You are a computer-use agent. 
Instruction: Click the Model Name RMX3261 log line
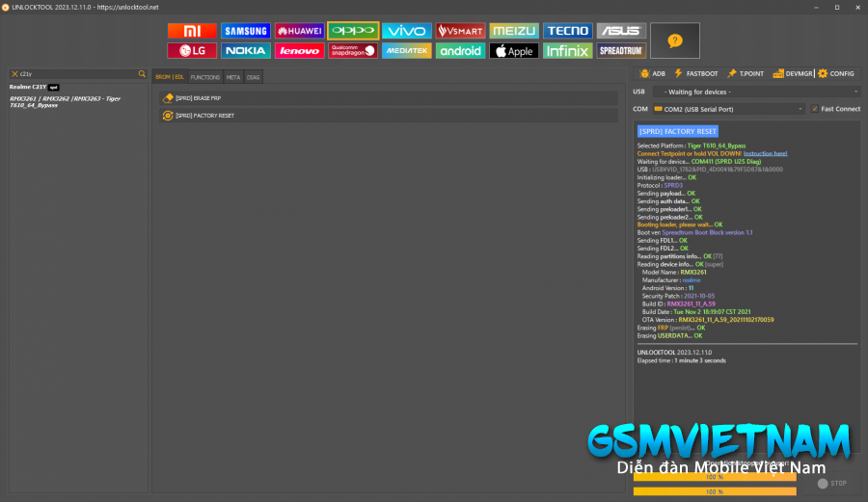(674, 272)
